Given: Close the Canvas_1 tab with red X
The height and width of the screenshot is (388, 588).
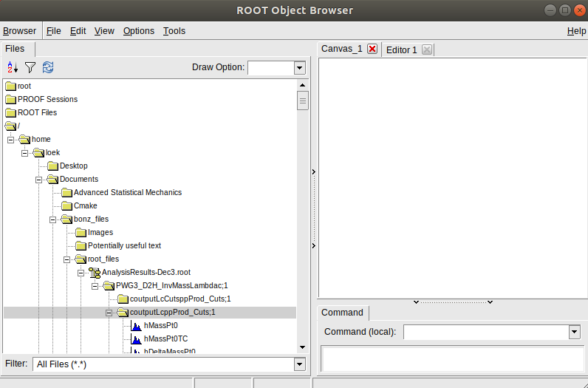Looking at the screenshot, I should click(x=372, y=50).
